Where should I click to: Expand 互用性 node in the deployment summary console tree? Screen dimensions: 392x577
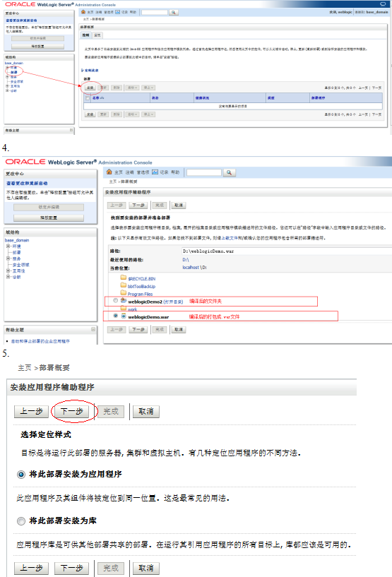pos(7,85)
